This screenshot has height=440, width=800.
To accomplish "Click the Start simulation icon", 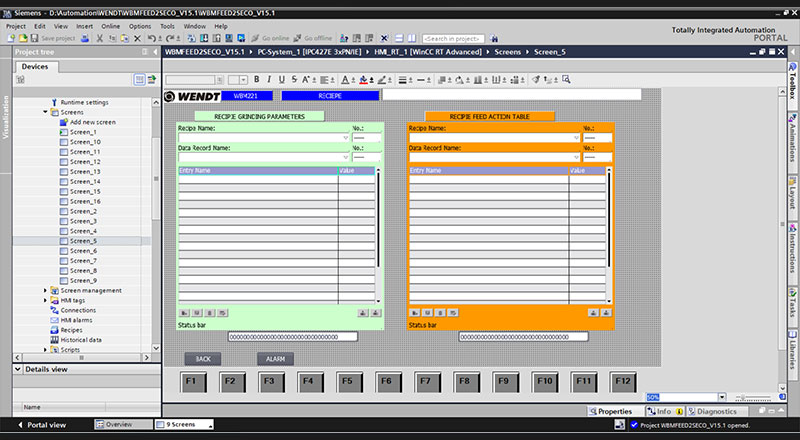I will click(241, 38).
